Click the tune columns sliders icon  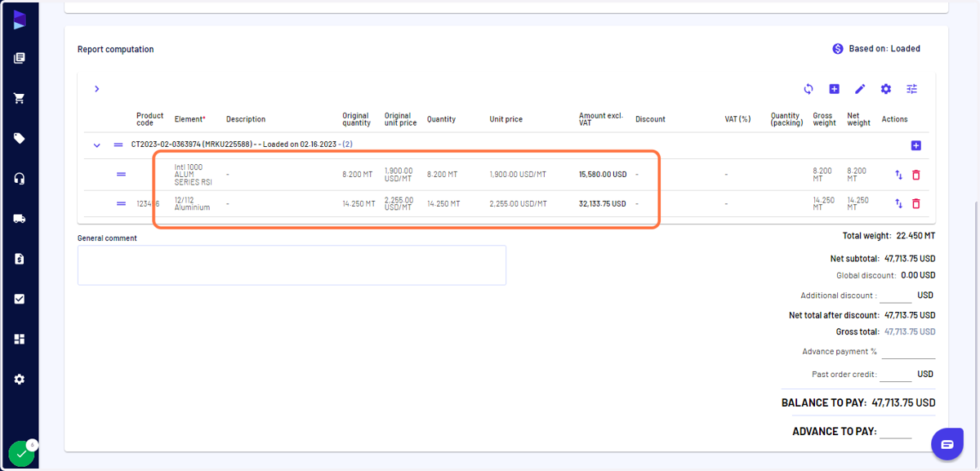pos(911,89)
